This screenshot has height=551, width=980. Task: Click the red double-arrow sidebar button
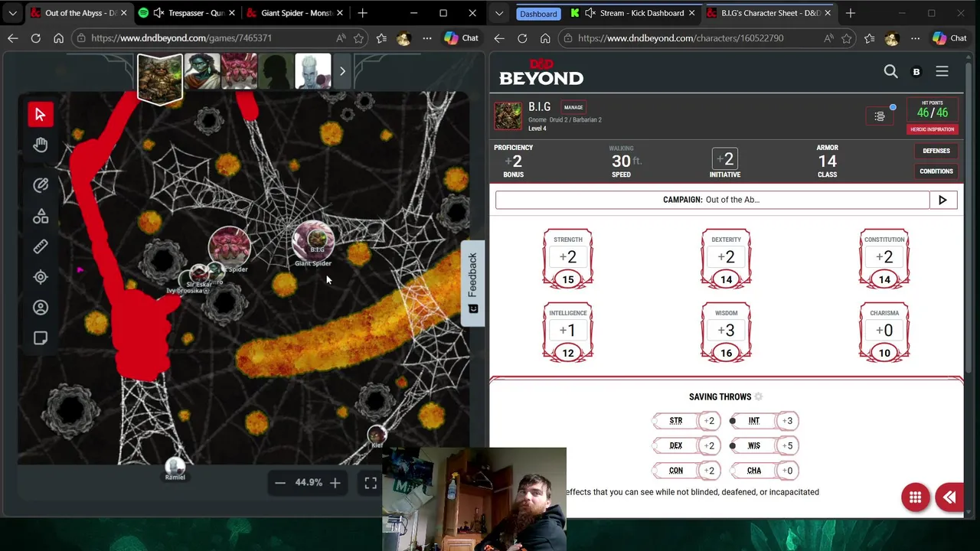[x=949, y=497]
